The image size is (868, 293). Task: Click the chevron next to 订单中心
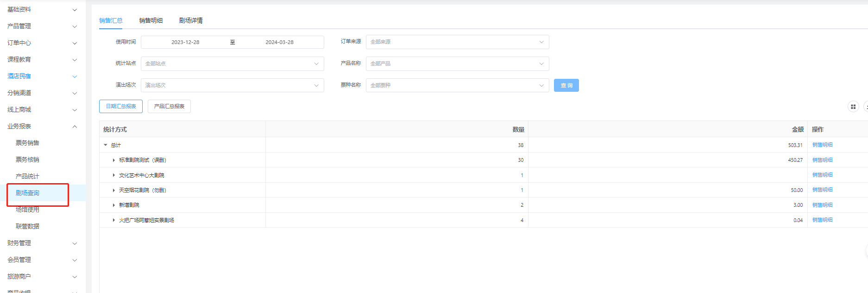pyautogui.click(x=75, y=43)
